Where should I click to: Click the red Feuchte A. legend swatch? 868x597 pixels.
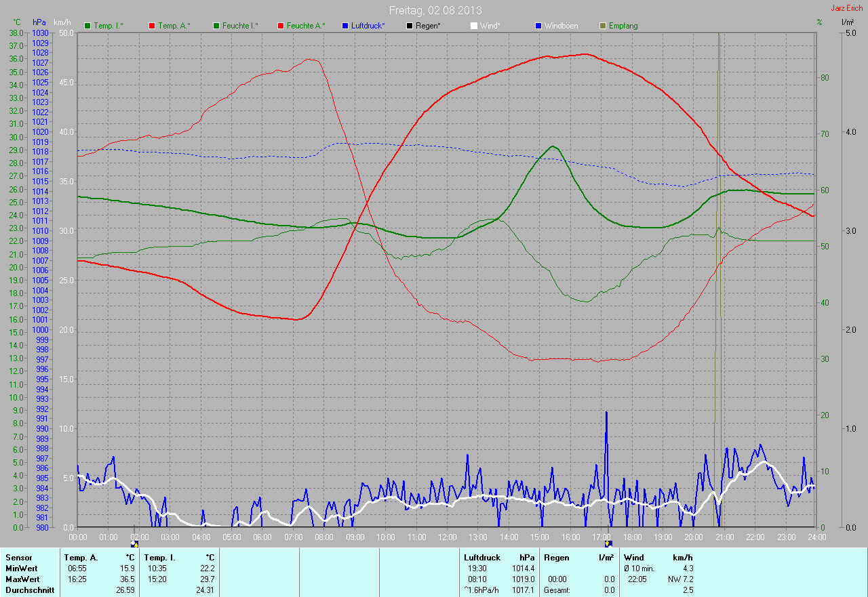pyautogui.click(x=280, y=26)
